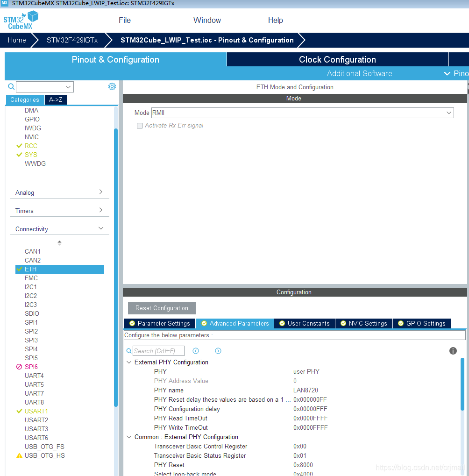Click PHY Reset value 0x8000
469x476 pixels.
click(x=303, y=465)
